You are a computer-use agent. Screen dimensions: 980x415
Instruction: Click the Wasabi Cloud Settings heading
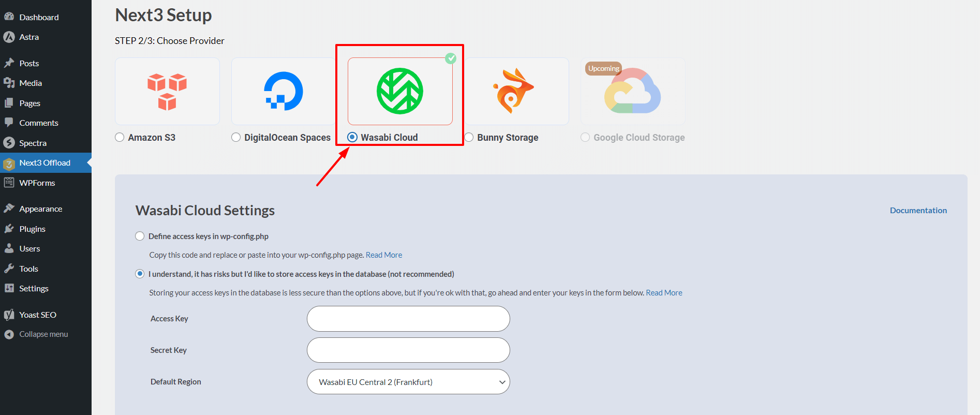205,210
